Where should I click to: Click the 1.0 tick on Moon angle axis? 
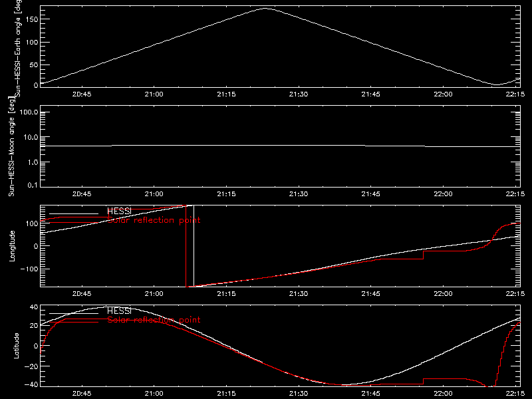(33, 162)
